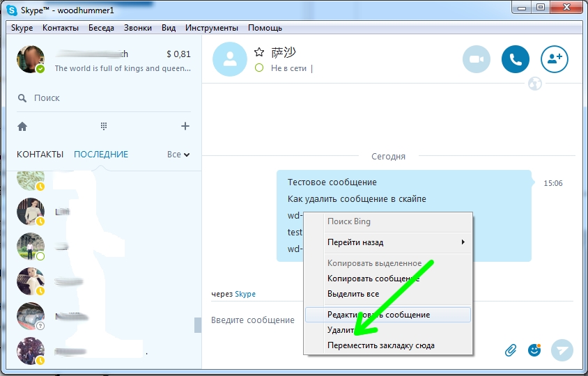The width and height of the screenshot is (588, 376).
Task: Open the bottom contact with group photo avatar
Action: pos(31,351)
